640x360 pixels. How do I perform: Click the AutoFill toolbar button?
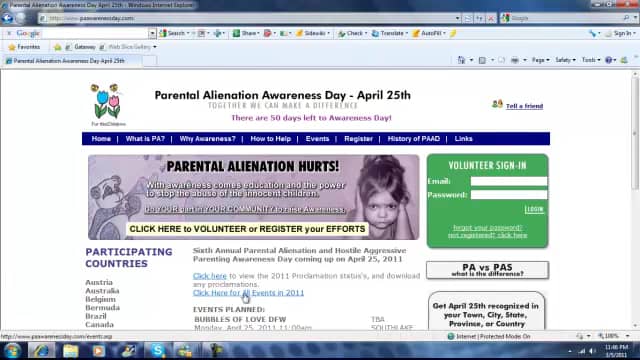(428, 33)
